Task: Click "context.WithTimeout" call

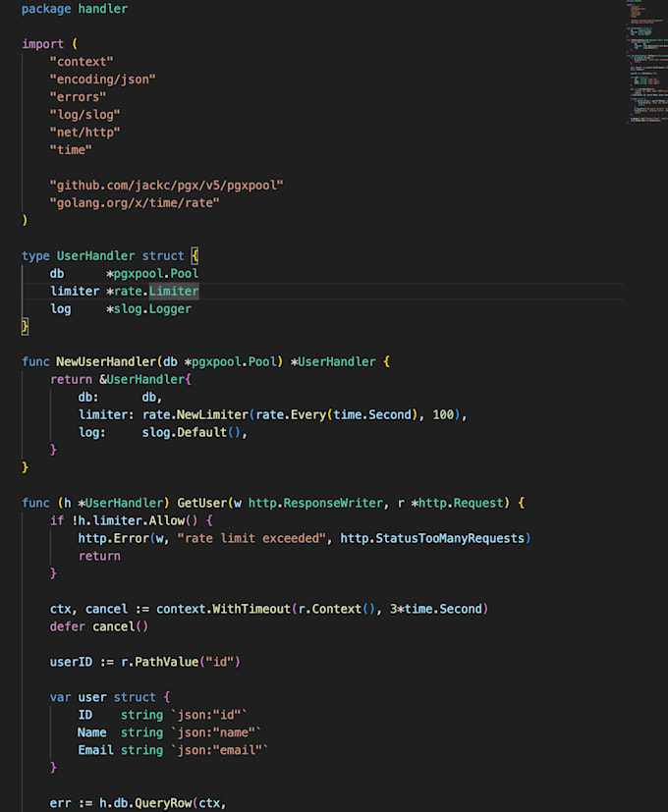Action: (x=223, y=609)
